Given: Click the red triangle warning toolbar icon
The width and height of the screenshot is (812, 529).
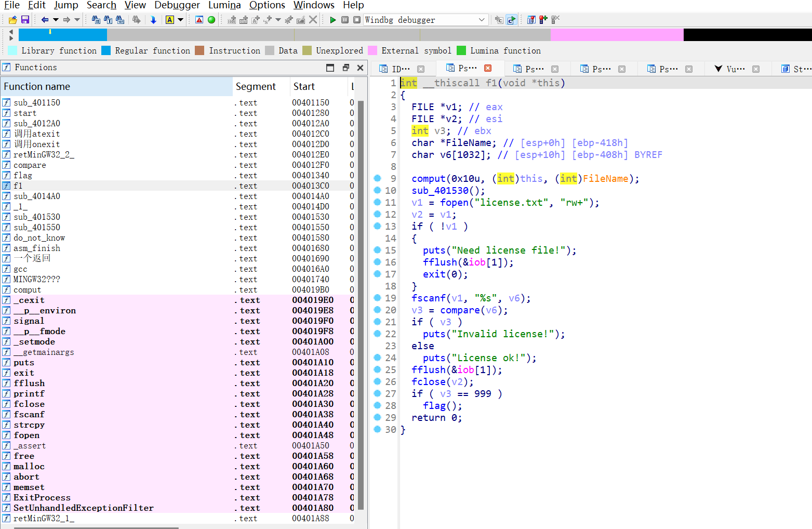Looking at the screenshot, I should (199, 20).
